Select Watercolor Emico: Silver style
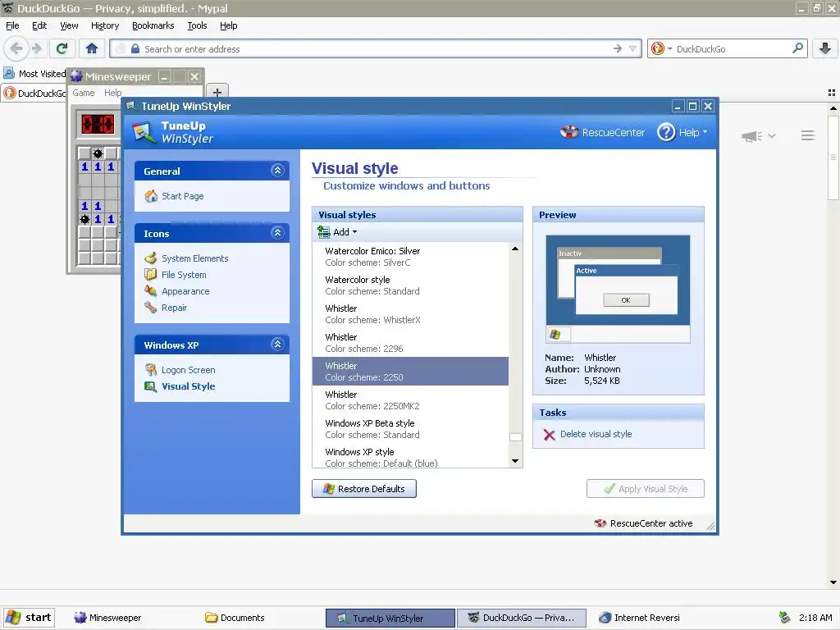Image resolution: width=840 pixels, height=630 pixels. coord(410,257)
